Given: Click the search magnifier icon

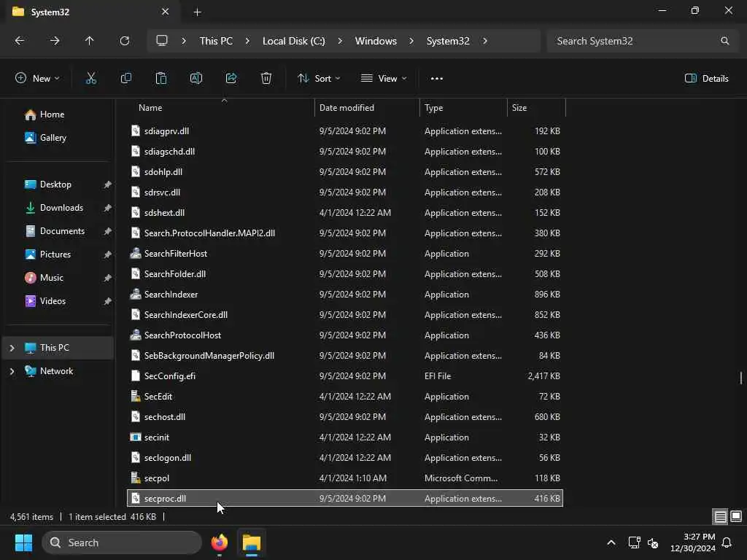Looking at the screenshot, I should (724, 41).
